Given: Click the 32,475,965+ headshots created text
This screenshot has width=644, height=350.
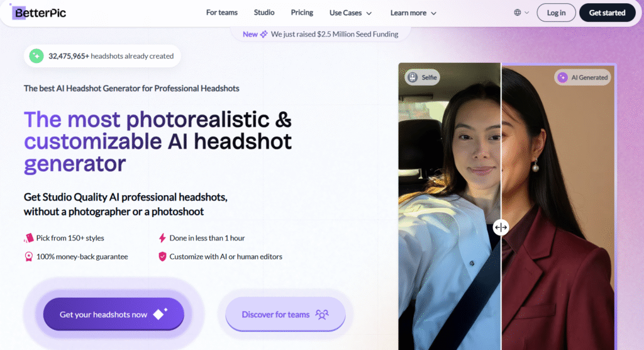Looking at the screenshot, I should [111, 56].
